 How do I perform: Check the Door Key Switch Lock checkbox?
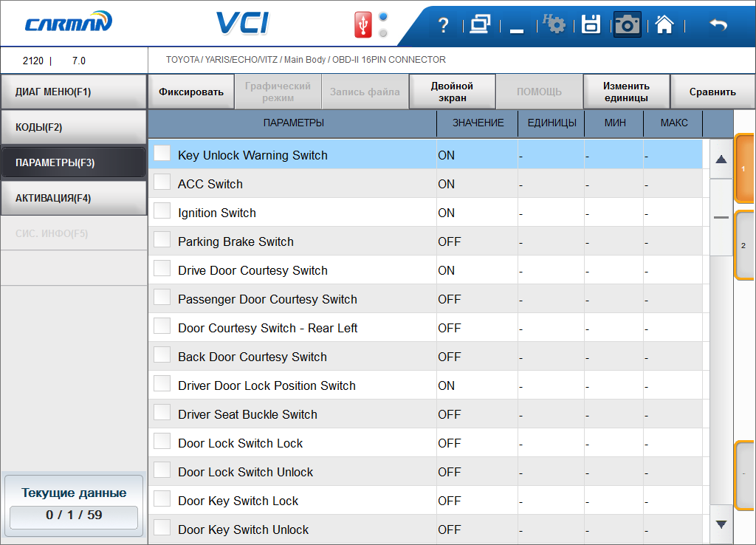tap(162, 498)
